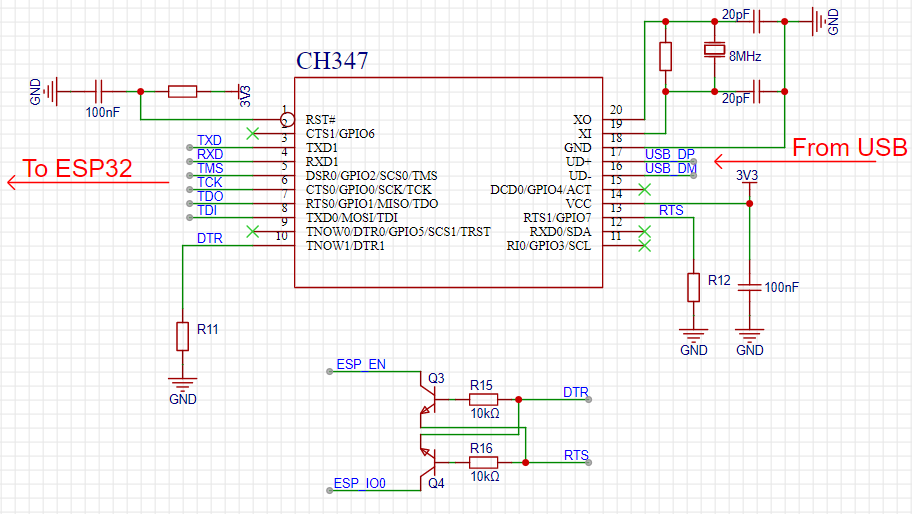This screenshot has height=514, width=912.
Task: Click the no-connect mark on RXD0/SDA pin
Action: click(x=644, y=231)
